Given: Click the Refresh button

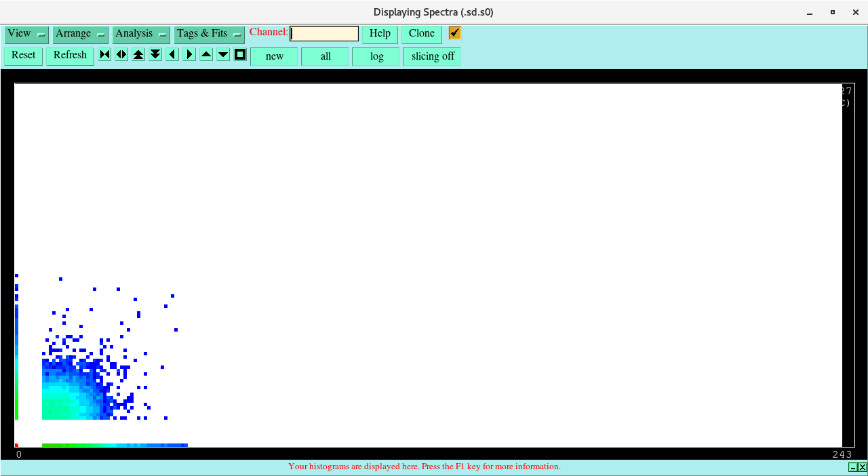Looking at the screenshot, I should point(70,56).
